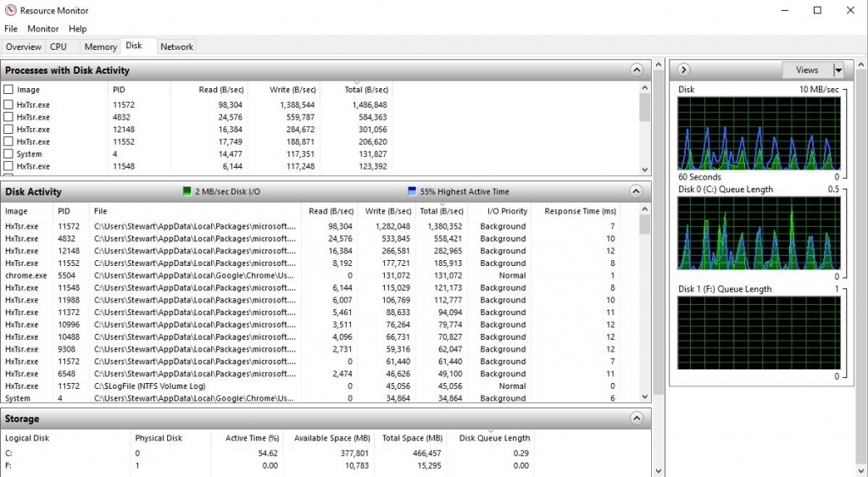Collapse the Disk Activity section
The height and width of the screenshot is (477, 868).
(x=637, y=191)
